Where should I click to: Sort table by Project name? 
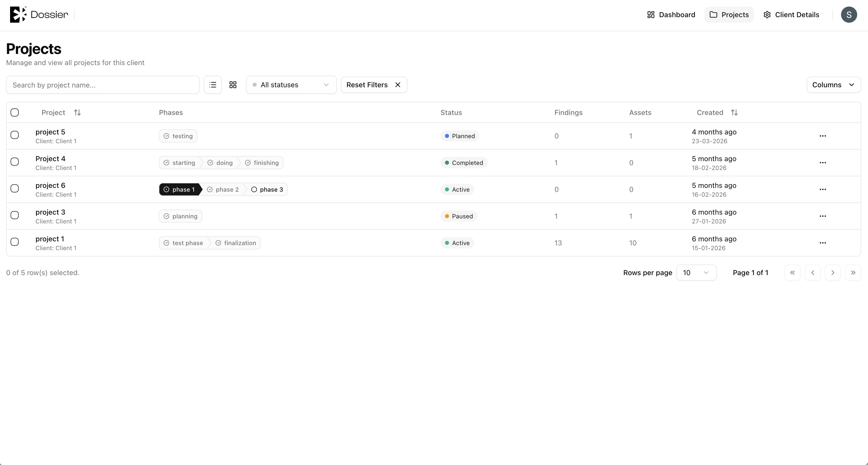[61, 112]
